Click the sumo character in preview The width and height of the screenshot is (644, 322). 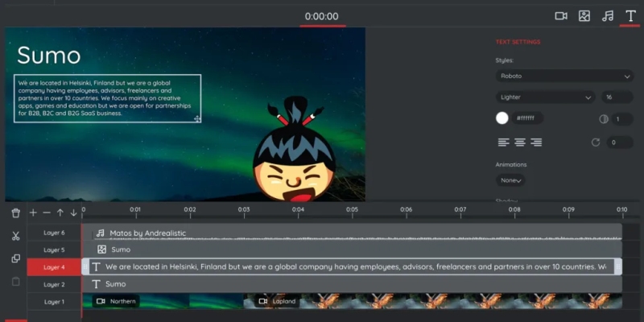point(294,150)
